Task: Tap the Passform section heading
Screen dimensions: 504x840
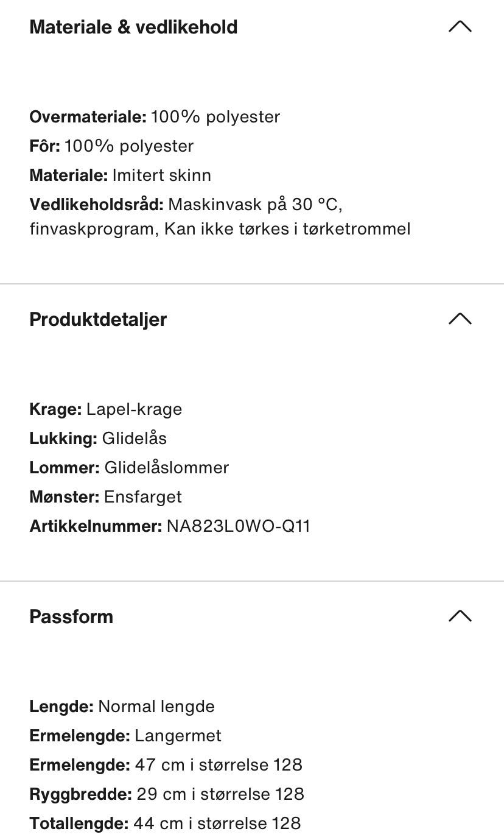Action: point(71,617)
